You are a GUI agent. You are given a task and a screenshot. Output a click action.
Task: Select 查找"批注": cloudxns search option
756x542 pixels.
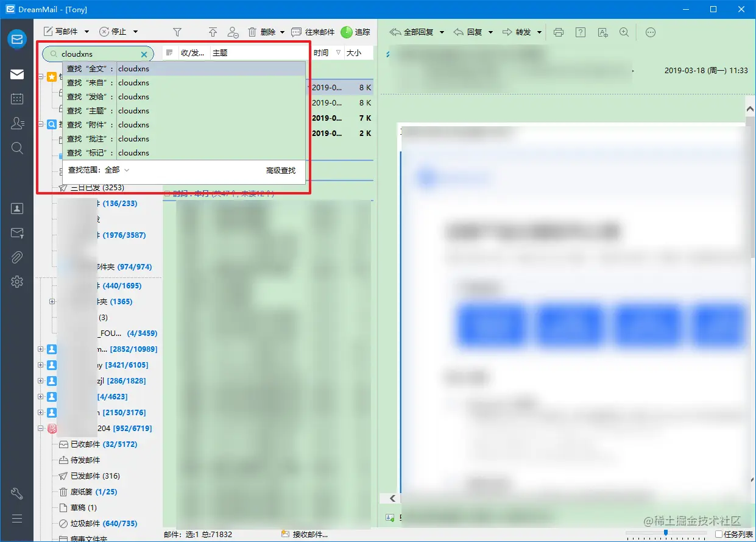[x=183, y=139]
